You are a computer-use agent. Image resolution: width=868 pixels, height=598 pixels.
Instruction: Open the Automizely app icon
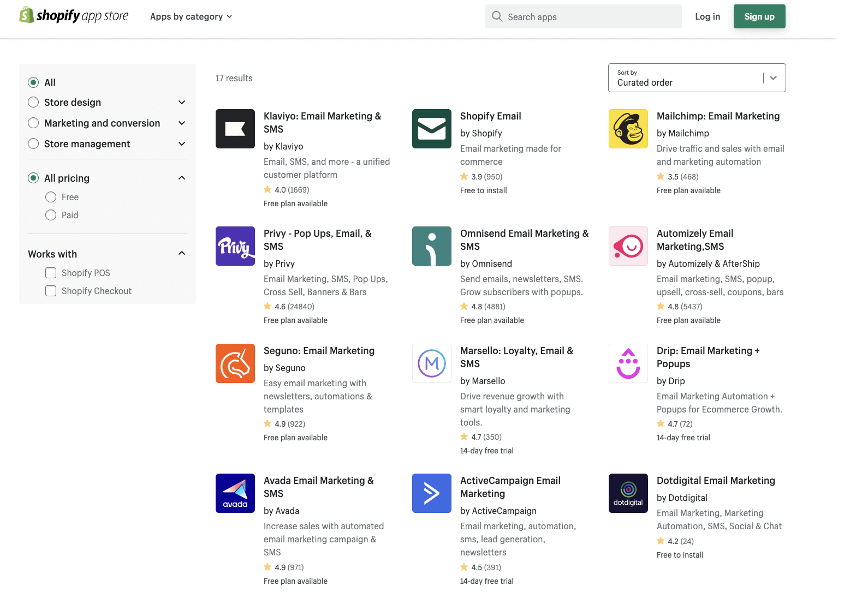[x=628, y=246]
